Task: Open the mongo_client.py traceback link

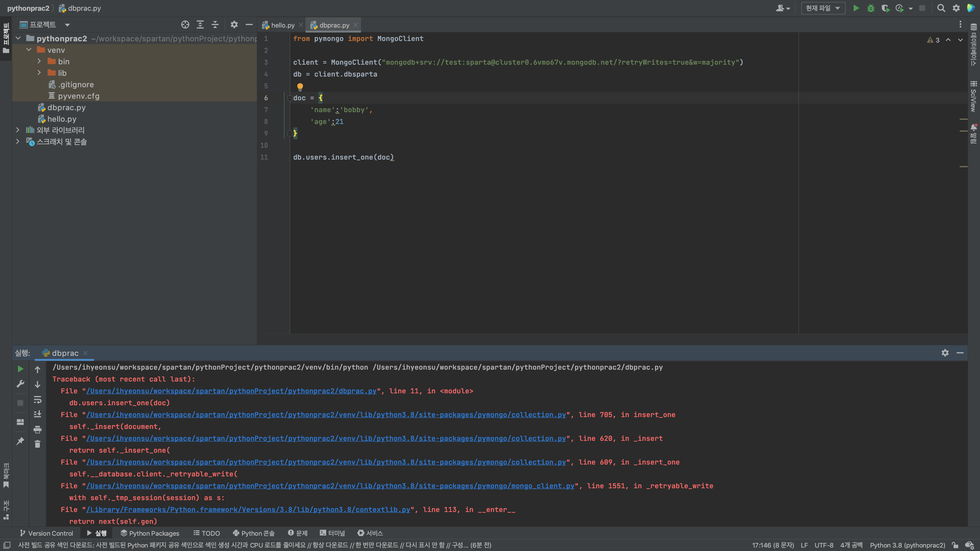Action: pyautogui.click(x=330, y=486)
